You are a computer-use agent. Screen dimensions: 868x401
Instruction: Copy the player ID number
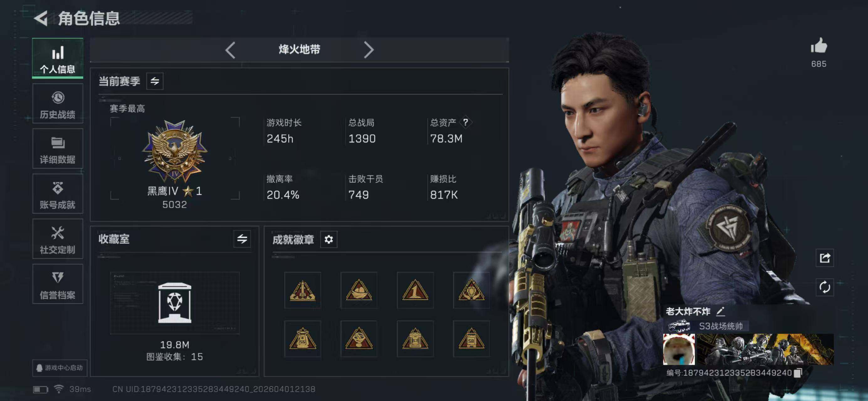(798, 373)
